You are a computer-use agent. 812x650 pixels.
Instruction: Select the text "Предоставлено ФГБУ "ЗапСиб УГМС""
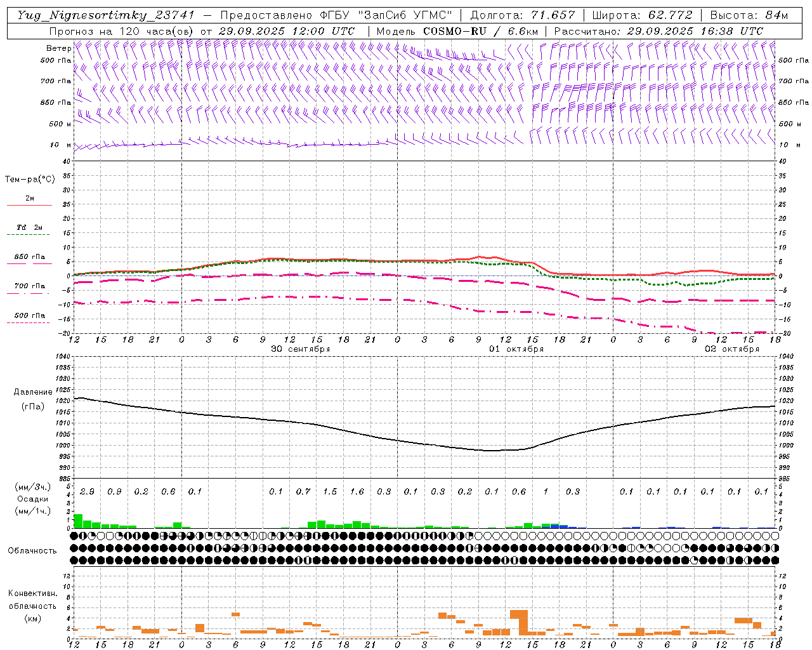[336, 15]
